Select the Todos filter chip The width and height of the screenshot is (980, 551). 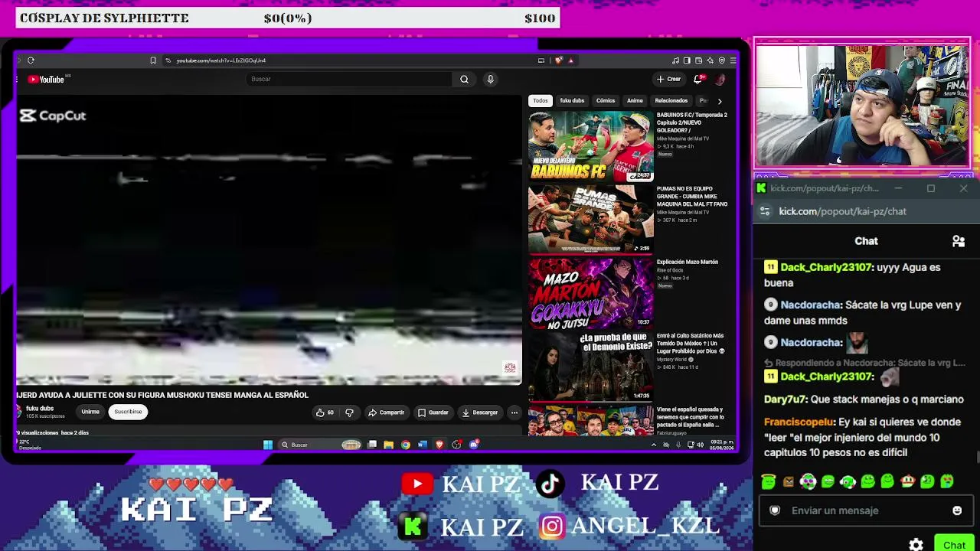541,101
